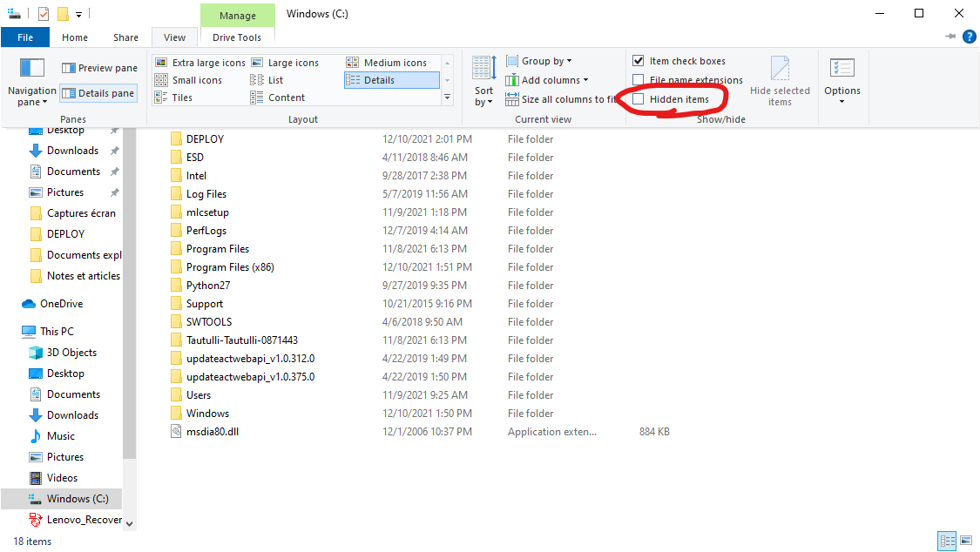Select the Program Files (x86) folder

(229, 267)
